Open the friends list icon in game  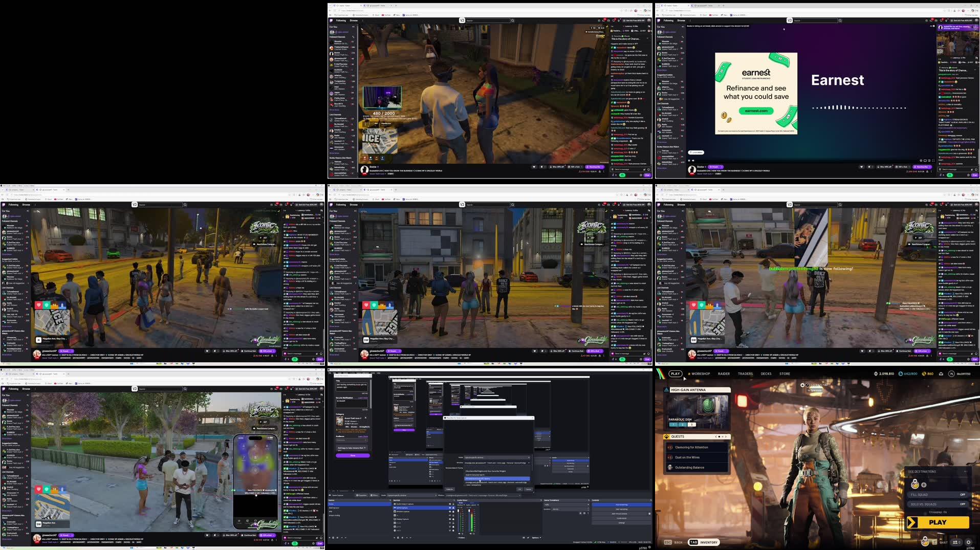(956, 542)
